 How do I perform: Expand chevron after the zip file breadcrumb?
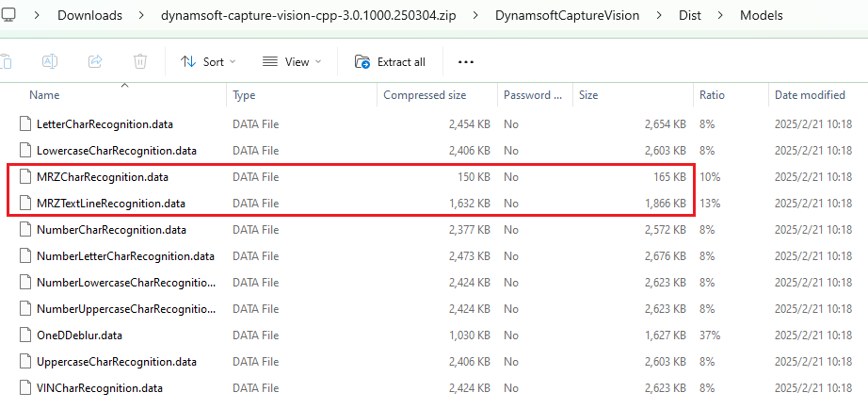coord(476,15)
